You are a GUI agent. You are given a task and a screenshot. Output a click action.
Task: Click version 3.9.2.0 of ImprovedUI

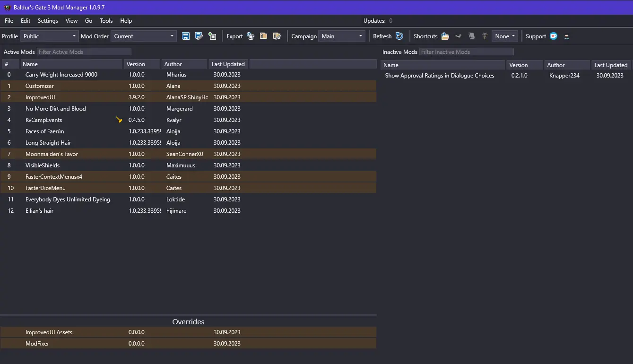(137, 97)
